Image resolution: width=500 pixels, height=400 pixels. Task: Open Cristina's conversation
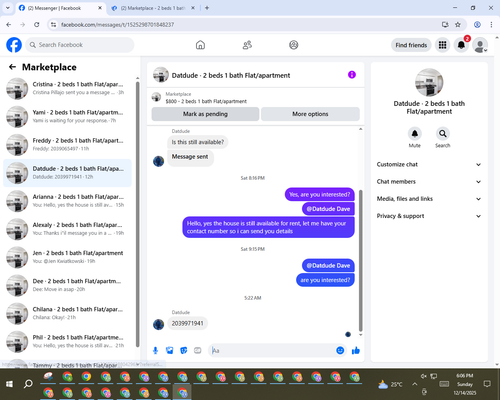point(67,89)
